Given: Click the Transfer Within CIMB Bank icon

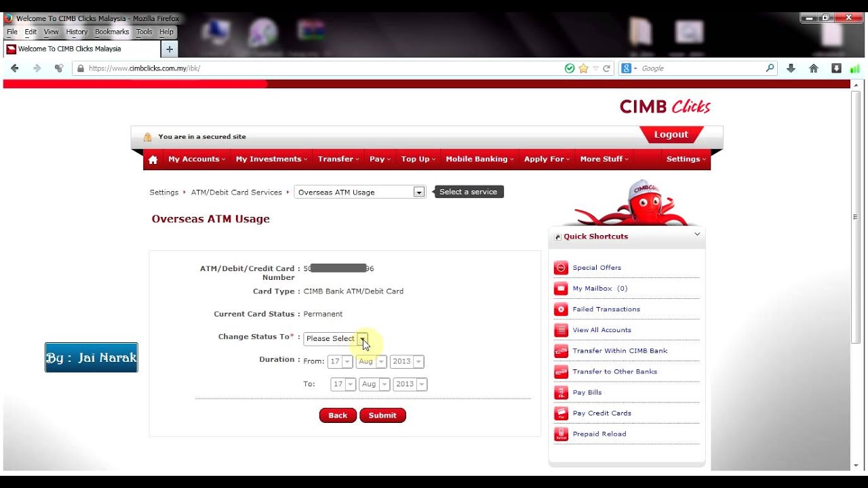Looking at the screenshot, I should pos(561,351).
